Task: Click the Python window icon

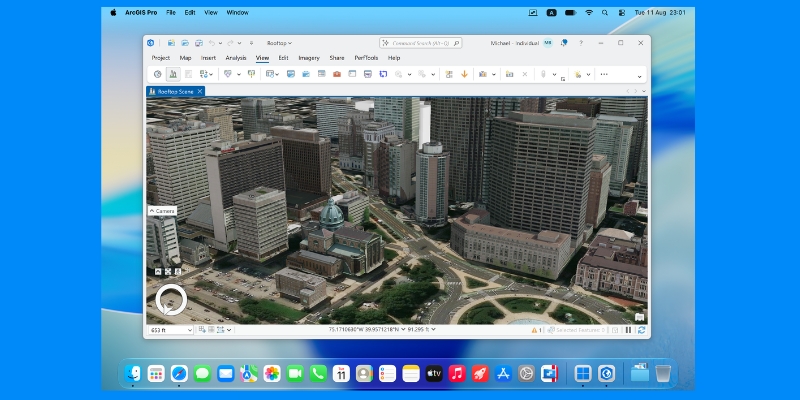Action: 352,74
